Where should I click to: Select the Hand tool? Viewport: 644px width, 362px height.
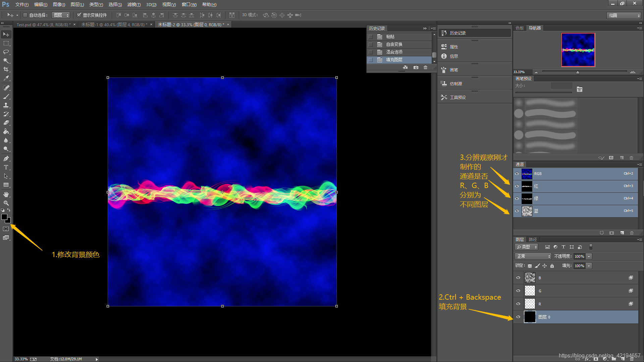click(6, 194)
